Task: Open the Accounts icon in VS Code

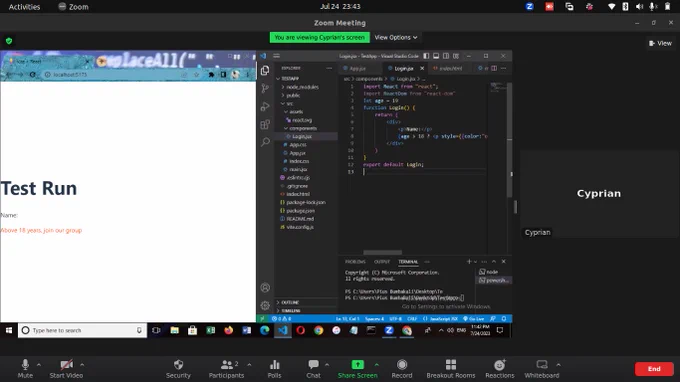Action: click(265, 287)
